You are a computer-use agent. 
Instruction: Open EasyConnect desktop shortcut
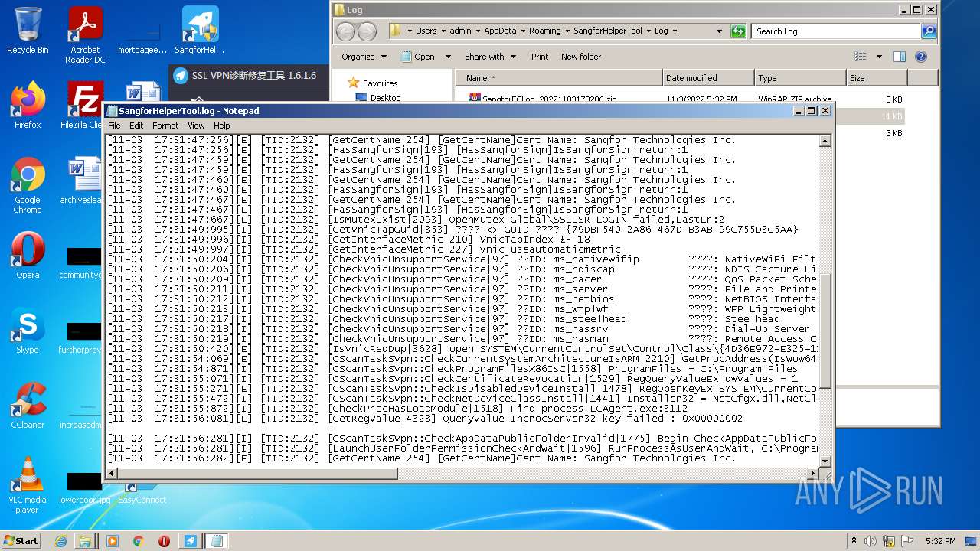[x=142, y=494]
